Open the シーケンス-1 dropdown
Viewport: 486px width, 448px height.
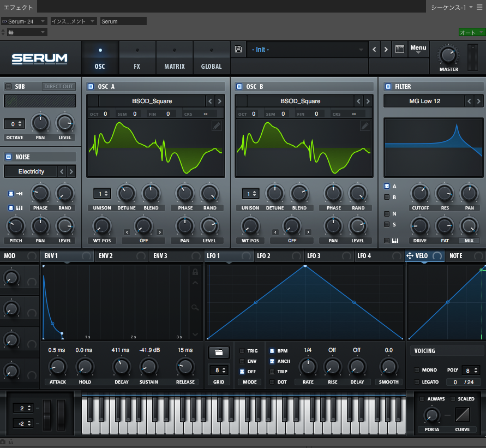pyautogui.click(x=452, y=8)
